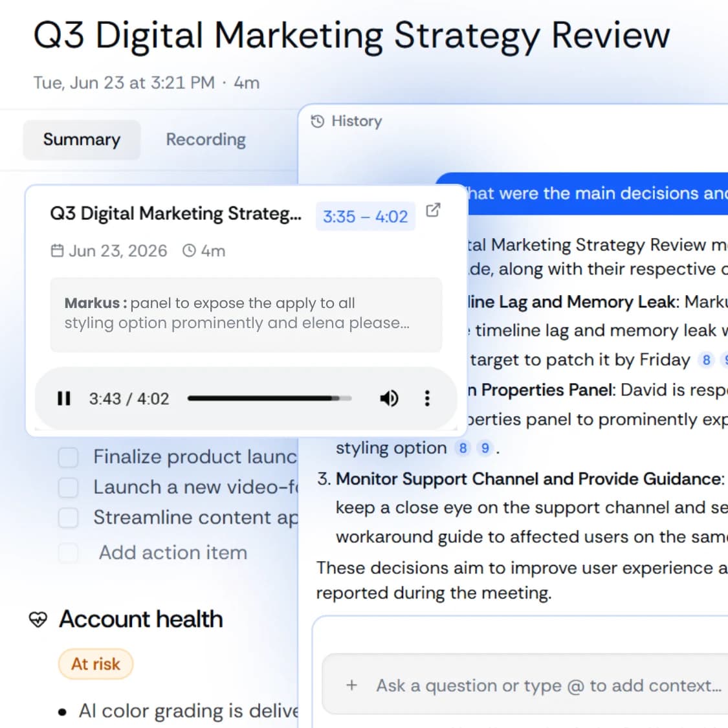Click the Q3 Digital Marketing Strategy Review title
728x728 pixels.
[351, 36]
